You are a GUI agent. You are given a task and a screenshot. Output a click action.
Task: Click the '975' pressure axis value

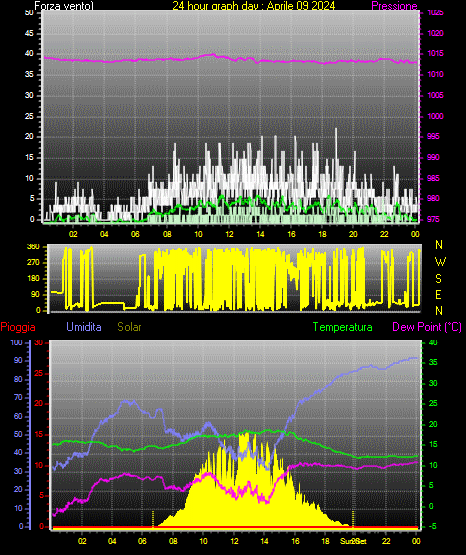(x=433, y=219)
